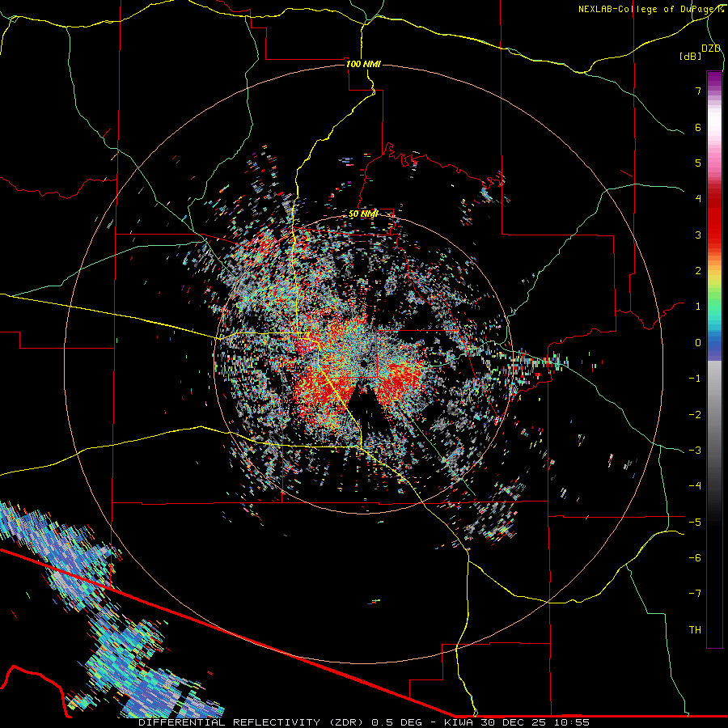Click the 3 value on color scale
Screen dimensions: 728x728
[698, 235]
